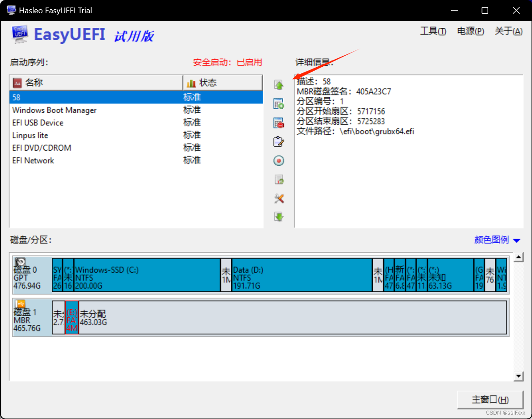Open the 关于(A) menu
This screenshot has width=532, height=419.
pyautogui.click(x=509, y=31)
